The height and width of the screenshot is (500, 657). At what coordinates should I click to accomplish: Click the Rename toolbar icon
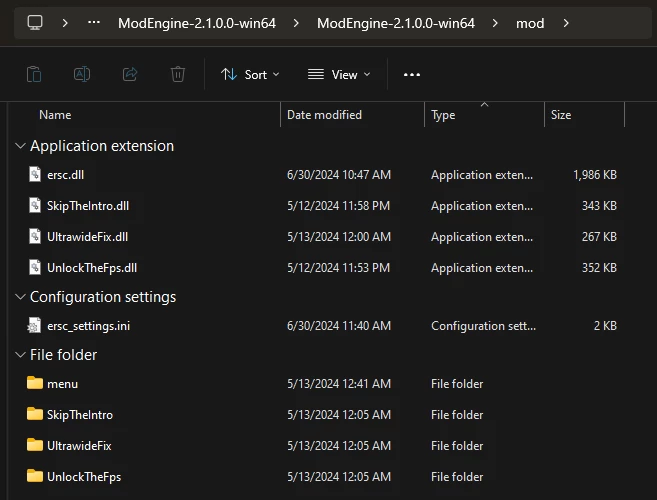click(x=82, y=75)
